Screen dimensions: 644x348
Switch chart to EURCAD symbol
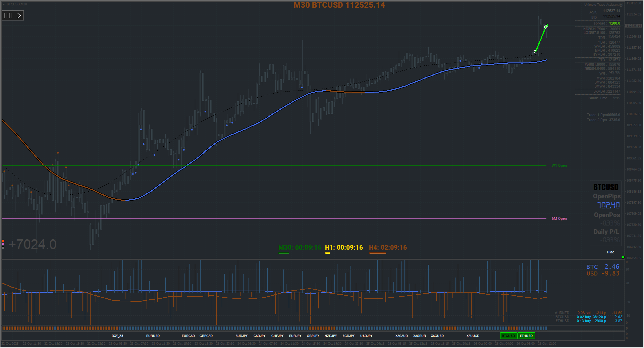[188, 336]
